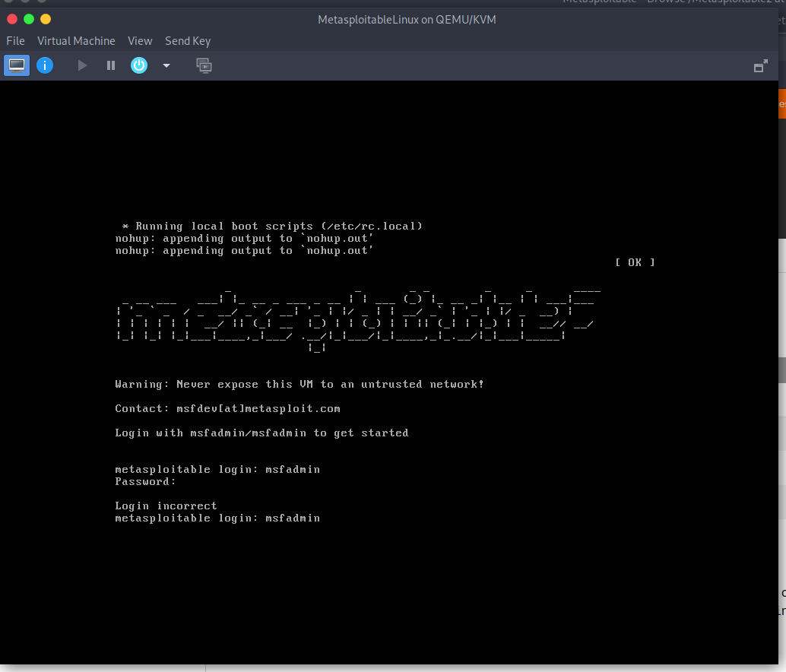The width and height of the screenshot is (786, 672).
Task: Open the manage VM snapshots icon
Action: [204, 65]
